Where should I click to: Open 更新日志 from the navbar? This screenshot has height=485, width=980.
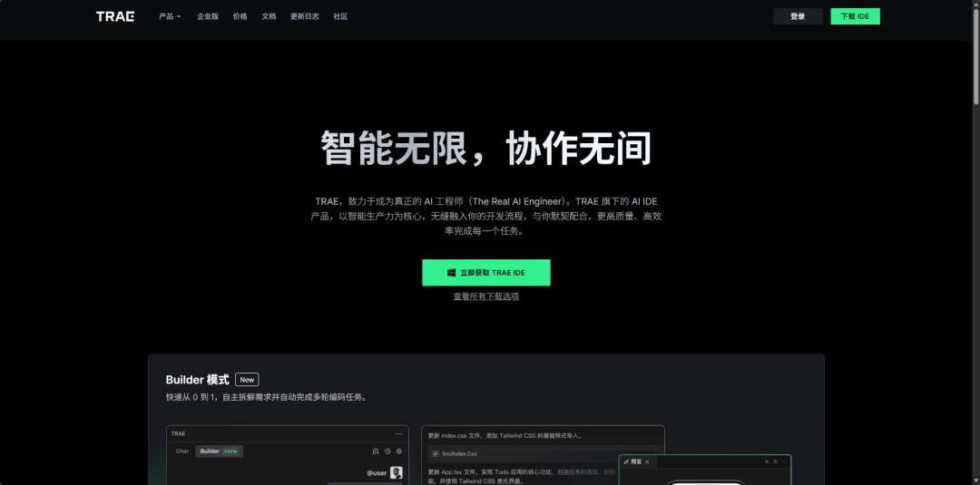[x=304, y=16]
